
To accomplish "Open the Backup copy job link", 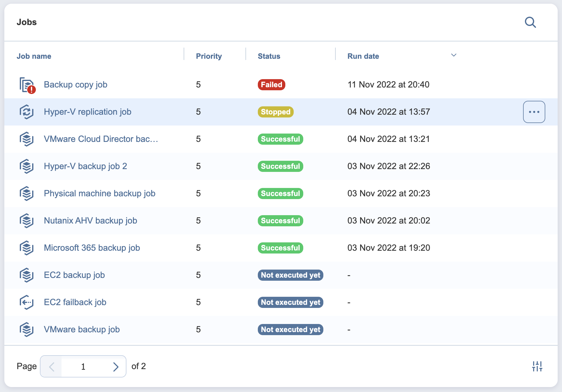I will (x=75, y=85).
